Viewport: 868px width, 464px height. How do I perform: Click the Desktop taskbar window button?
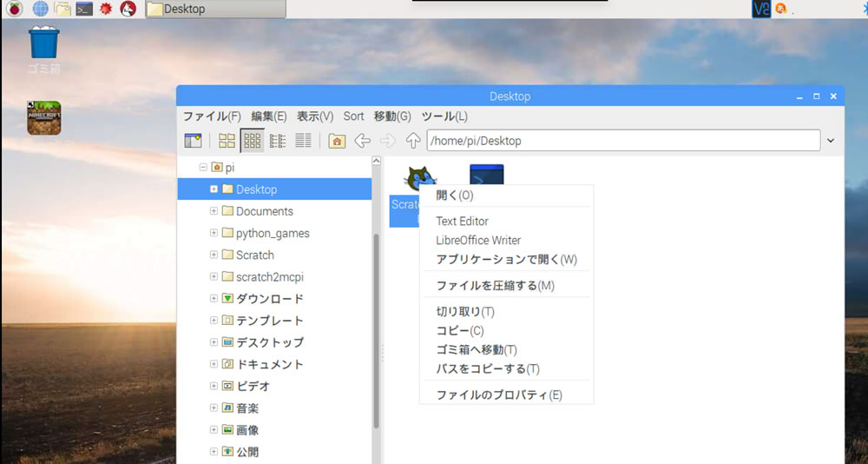[x=214, y=10]
